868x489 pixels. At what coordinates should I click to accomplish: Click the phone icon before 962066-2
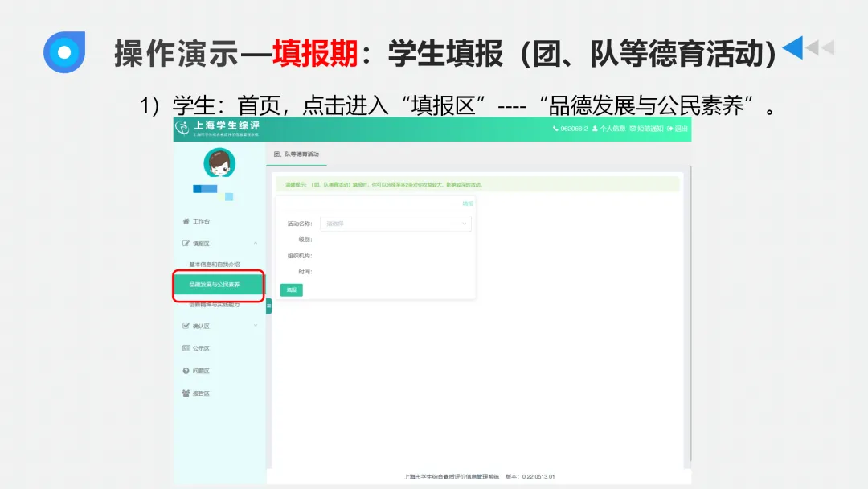click(555, 129)
